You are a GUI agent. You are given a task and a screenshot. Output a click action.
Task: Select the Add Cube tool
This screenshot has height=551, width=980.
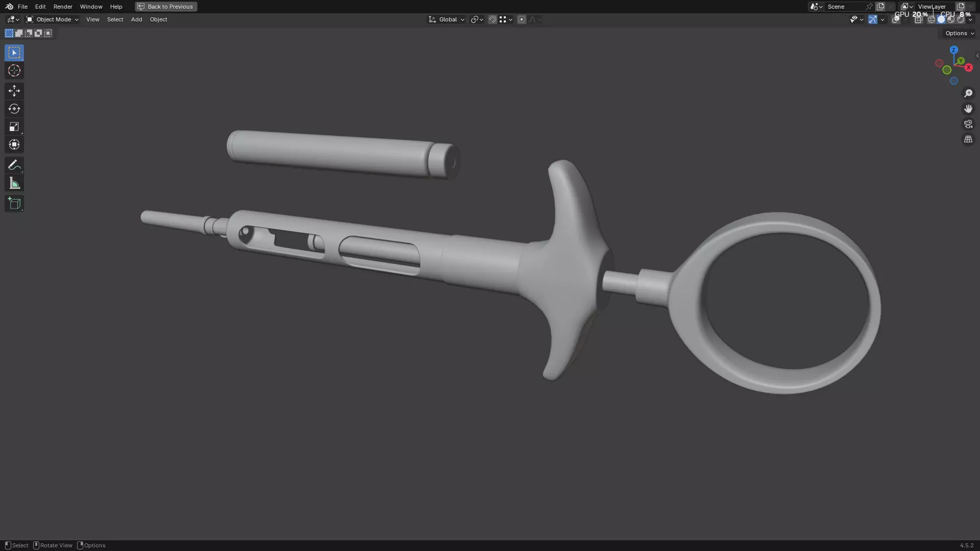14,204
